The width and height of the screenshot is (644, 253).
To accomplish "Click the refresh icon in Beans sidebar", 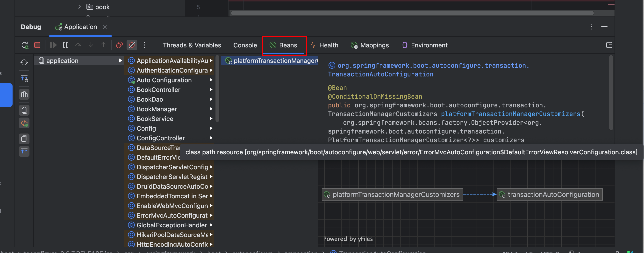I will [24, 62].
